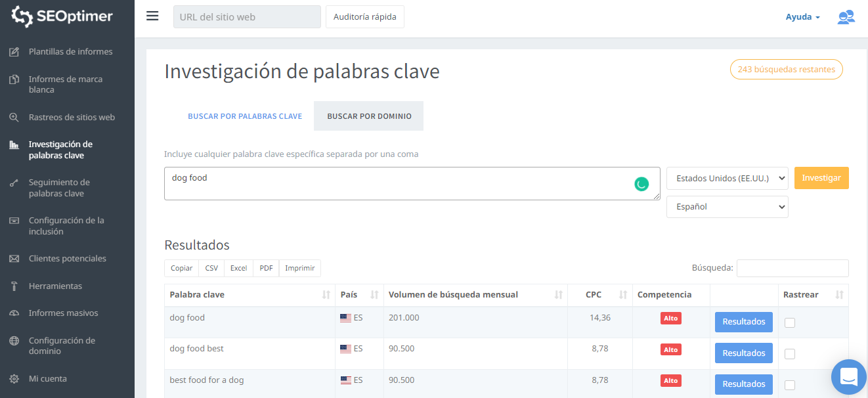Export results with the CSV button

click(x=211, y=268)
